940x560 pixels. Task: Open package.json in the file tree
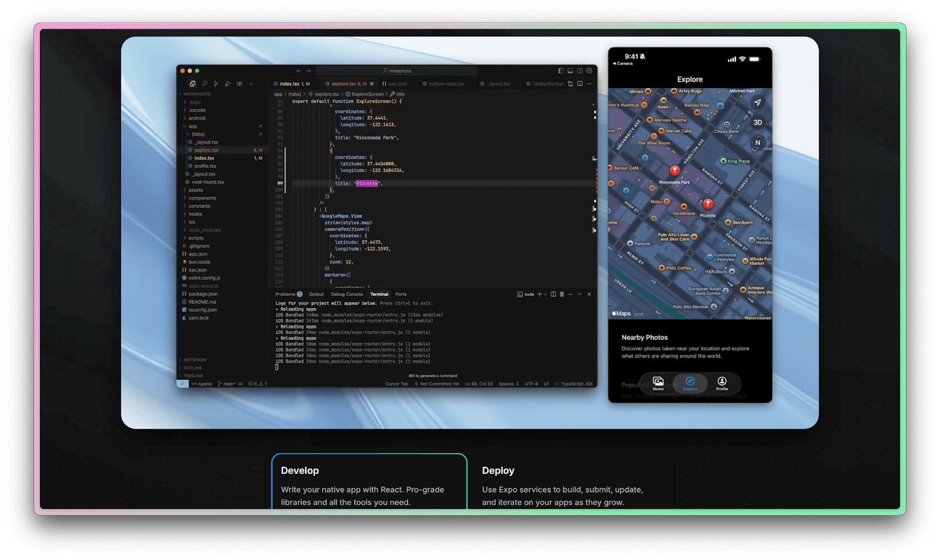click(x=203, y=294)
